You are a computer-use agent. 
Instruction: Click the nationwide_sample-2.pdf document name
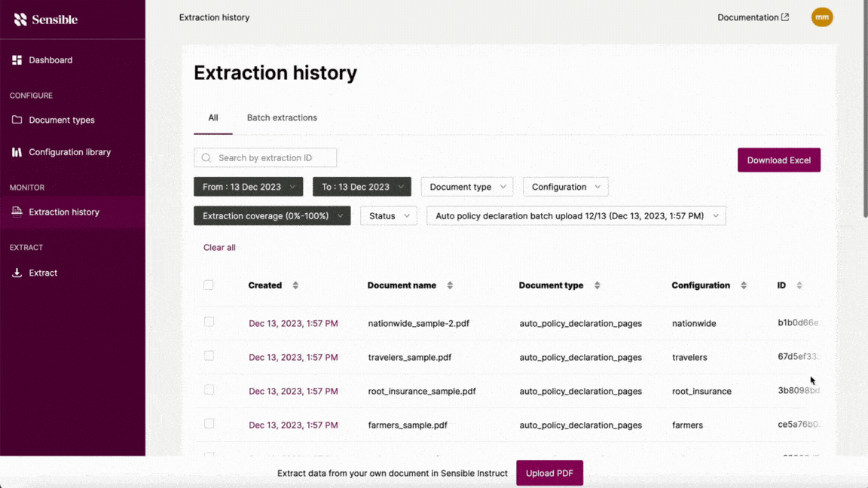coord(418,323)
